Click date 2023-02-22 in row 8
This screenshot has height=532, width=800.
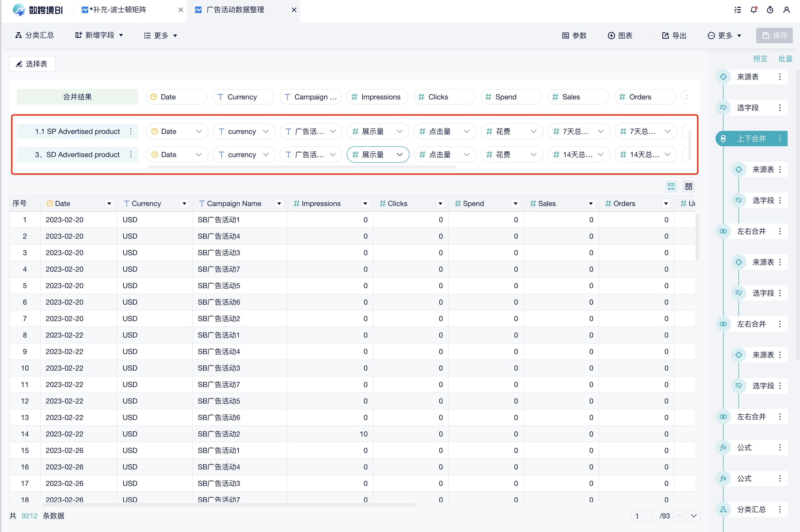(x=64, y=335)
